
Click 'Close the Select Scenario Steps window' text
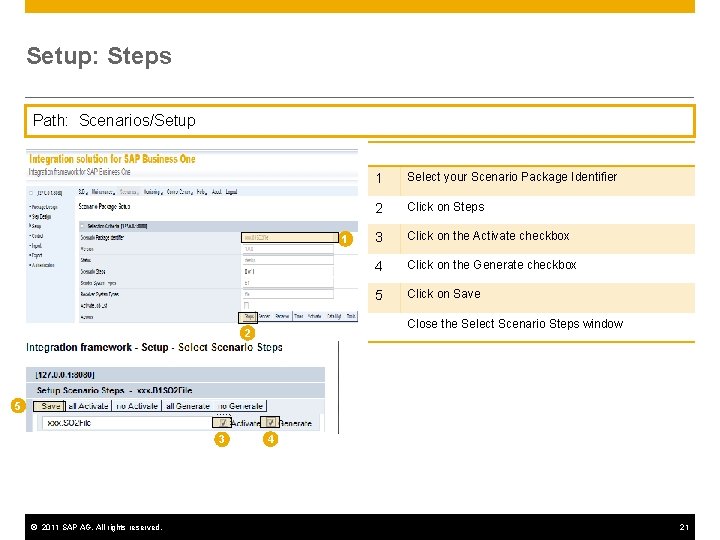pyautogui.click(x=515, y=324)
